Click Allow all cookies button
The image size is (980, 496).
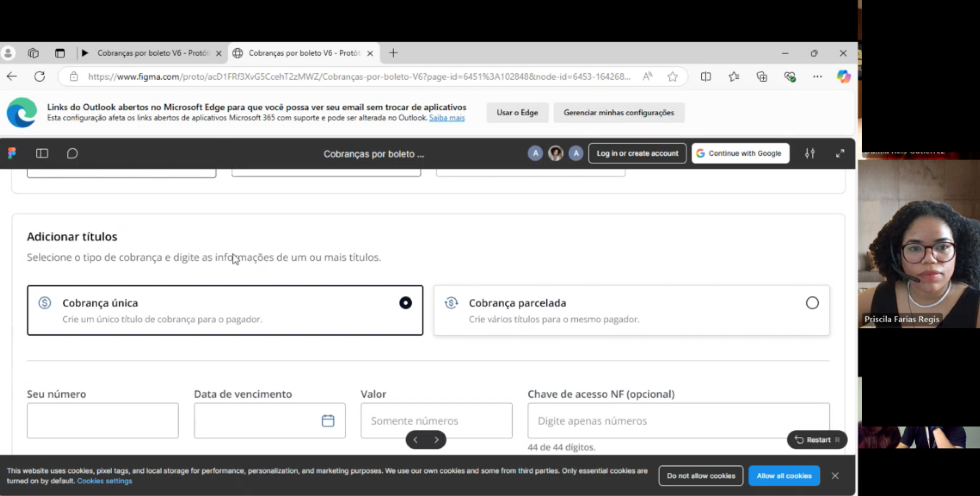click(784, 476)
